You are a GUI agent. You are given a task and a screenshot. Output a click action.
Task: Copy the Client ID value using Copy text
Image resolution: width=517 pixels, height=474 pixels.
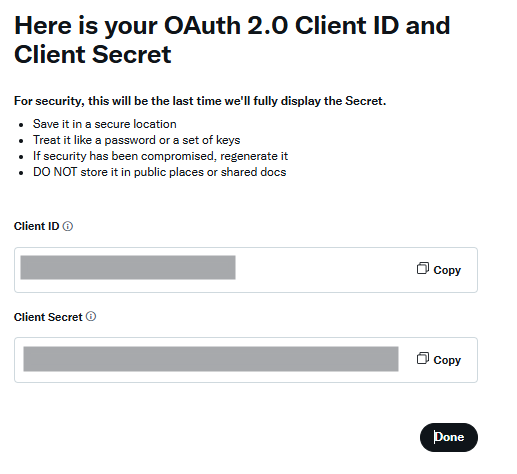(x=447, y=270)
